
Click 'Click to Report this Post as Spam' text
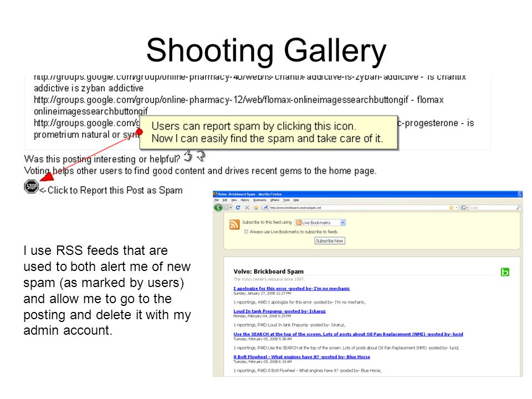pos(115,190)
